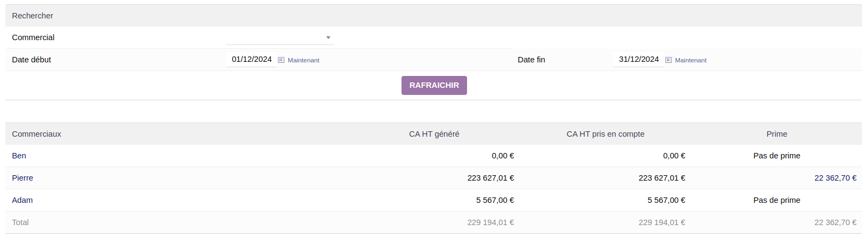Set Date fin to Maintenant

click(x=691, y=60)
